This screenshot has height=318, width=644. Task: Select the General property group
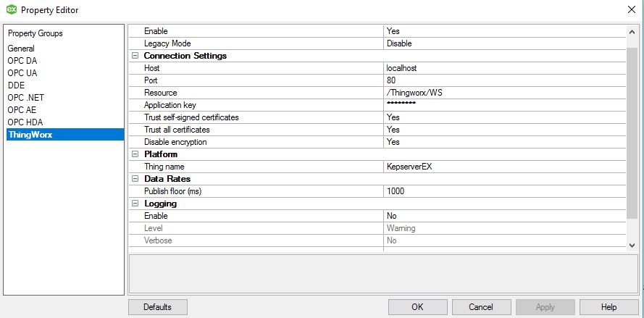coord(21,48)
